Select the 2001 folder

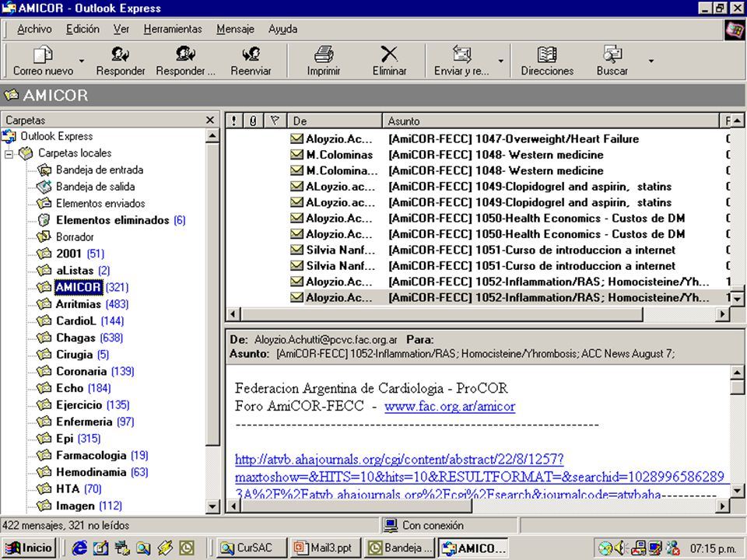[71, 254]
